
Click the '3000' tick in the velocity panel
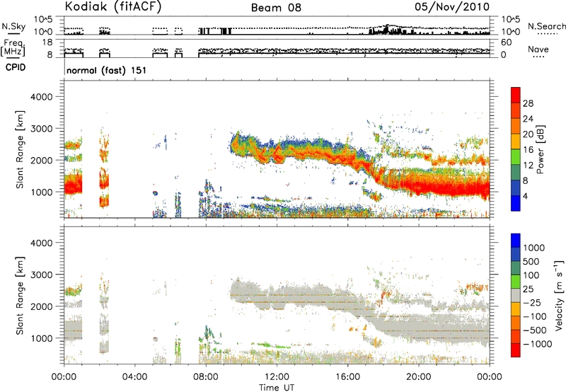coord(41,275)
